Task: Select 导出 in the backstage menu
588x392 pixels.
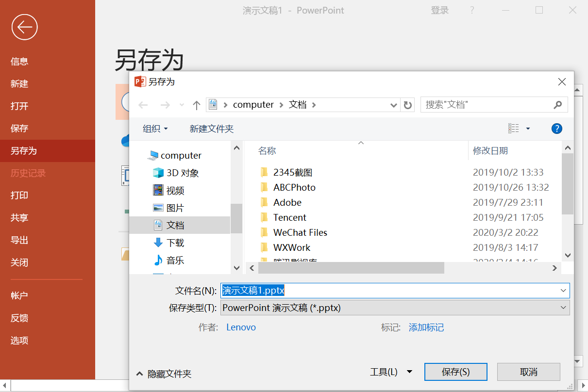Action: [x=19, y=240]
